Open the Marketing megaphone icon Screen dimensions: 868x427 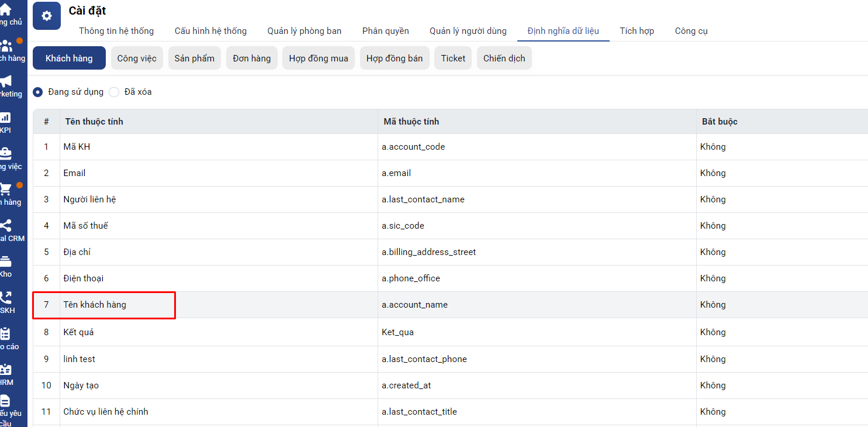6,81
